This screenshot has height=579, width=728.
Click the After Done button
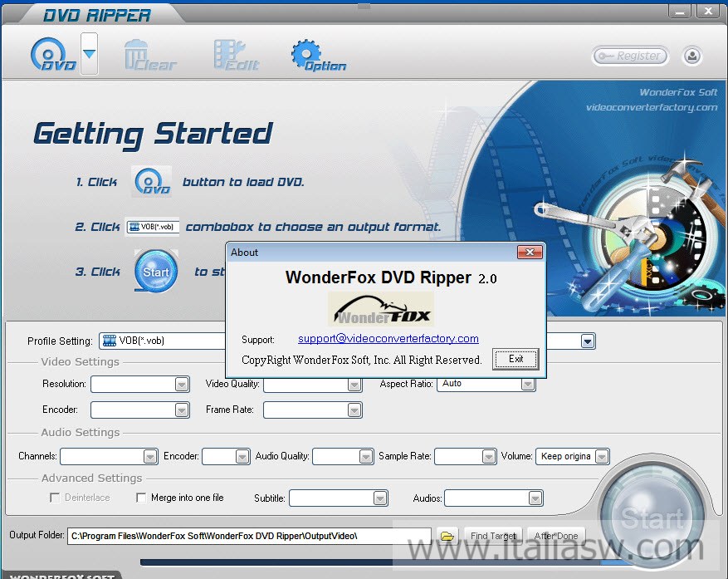coord(555,536)
